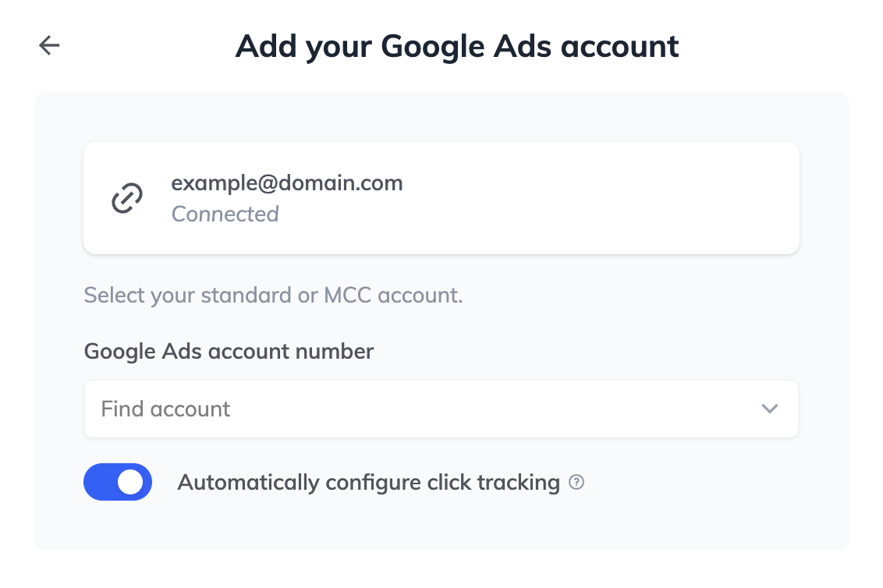This screenshot has width=883, height=588.
Task: Focus the Find account placeholder text
Action: pos(165,409)
